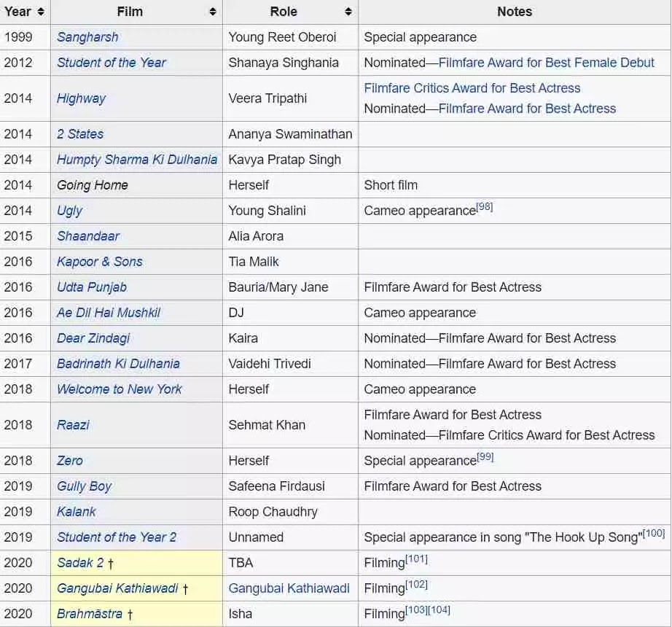Open citation 100 after The Hook Up Song
The width and height of the screenshot is (672, 627).
click(x=654, y=534)
